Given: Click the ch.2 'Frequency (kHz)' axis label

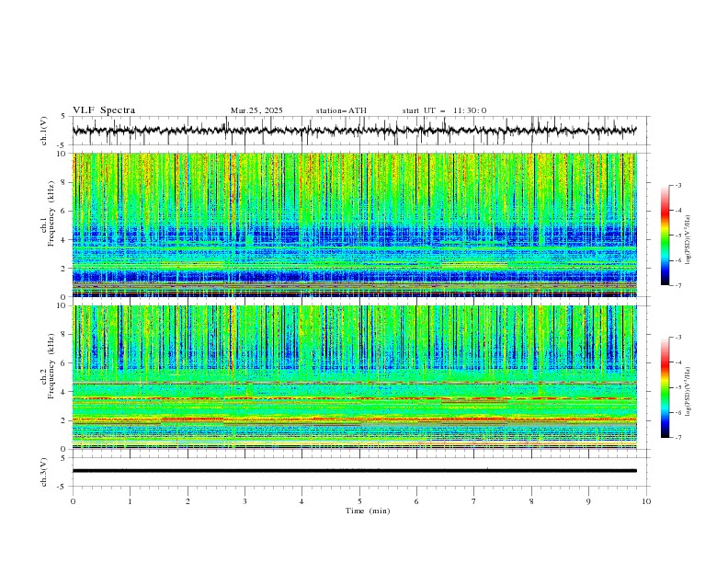Looking at the screenshot, I should 51,366.
